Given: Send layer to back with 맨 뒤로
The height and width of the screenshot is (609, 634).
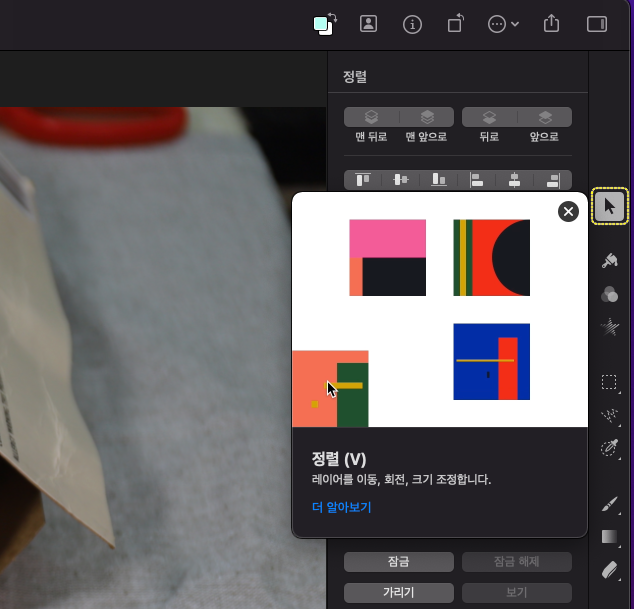Looking at the screenshot, I should (372, 117).
